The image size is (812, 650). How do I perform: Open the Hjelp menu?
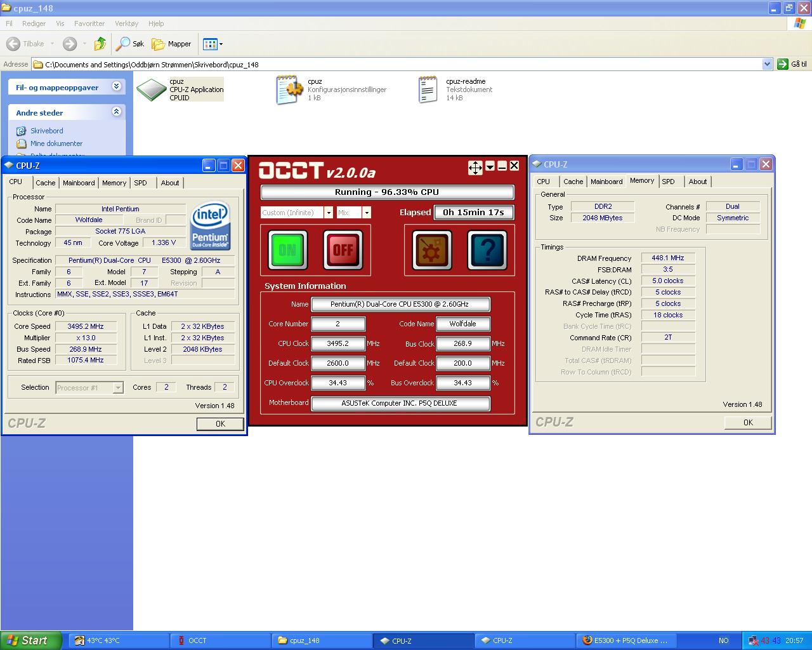point(156,23)
